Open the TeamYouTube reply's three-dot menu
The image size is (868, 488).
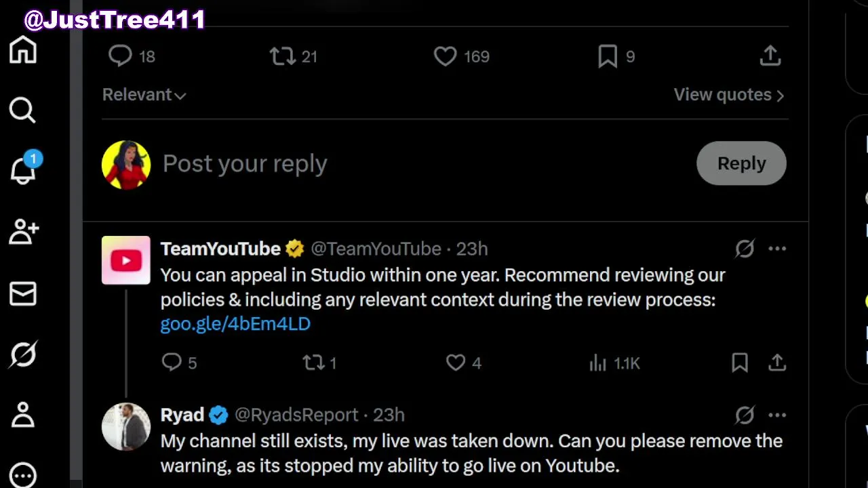click(x=777, y=249)
